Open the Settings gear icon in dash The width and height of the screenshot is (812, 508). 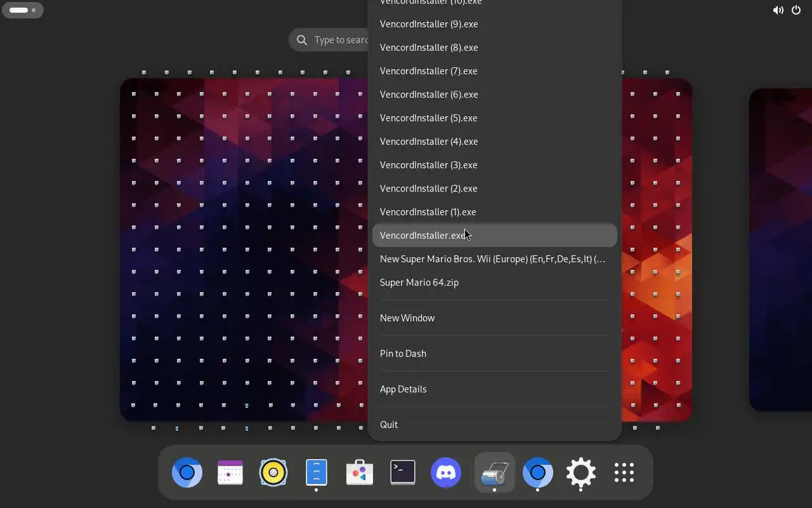coord(581,472)
